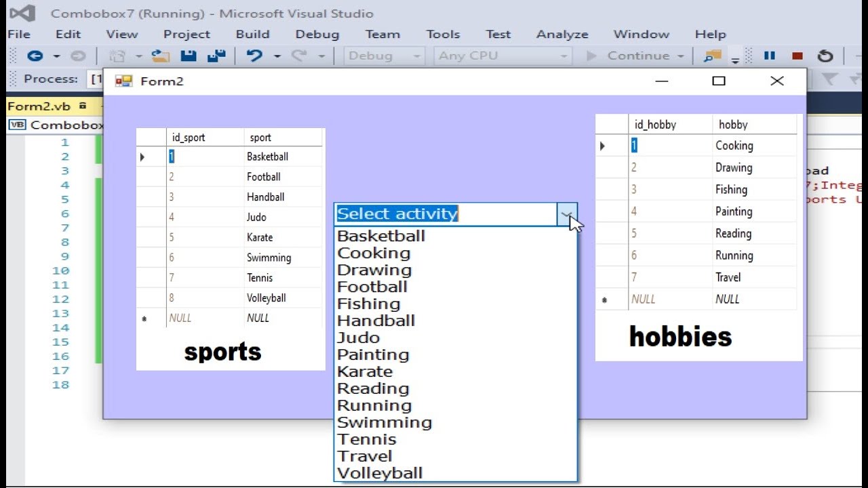The width and height of the screenshot is (868, 488).
Task: Pick Running from the activity dropdown
Action: pos(456,405)
